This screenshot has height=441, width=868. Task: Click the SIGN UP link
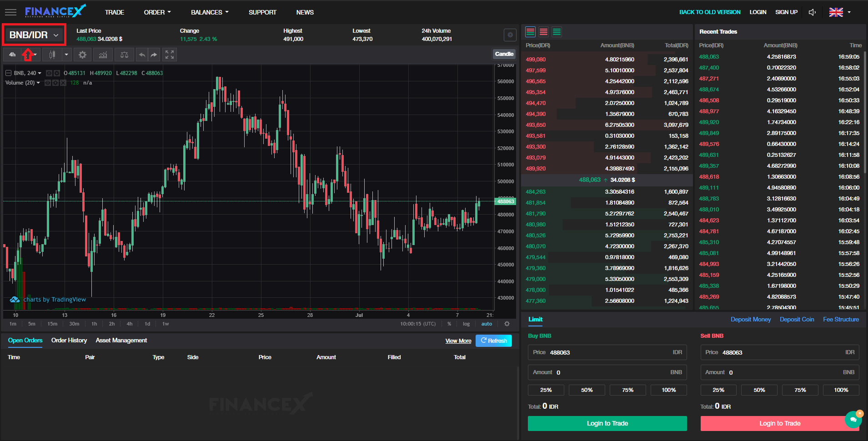[786, 12]
